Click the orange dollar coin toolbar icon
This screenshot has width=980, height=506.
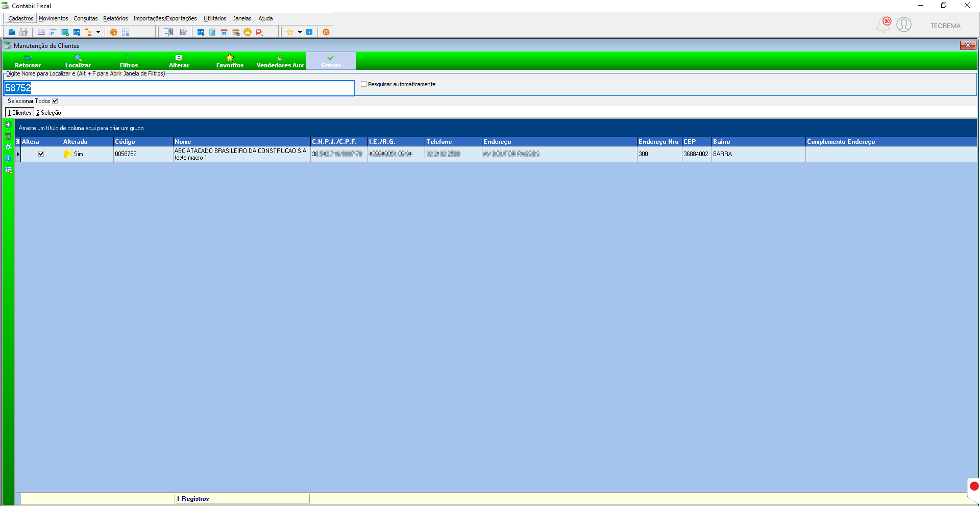click(113, 32)
